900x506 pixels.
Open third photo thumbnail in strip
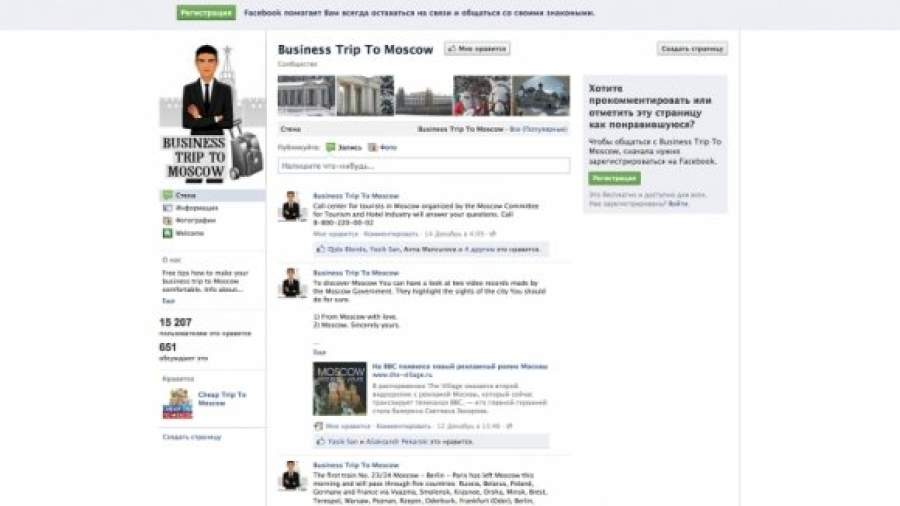point(424,96)
